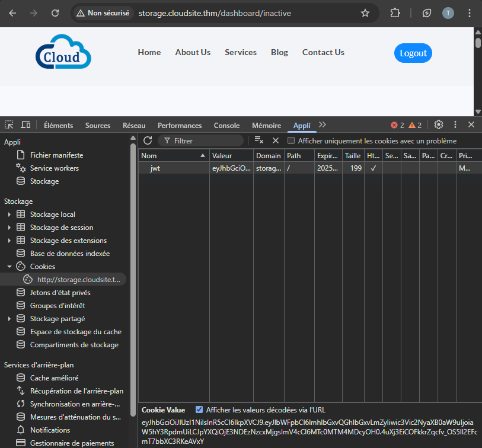Click the page vertical scrollbar thumb

tap(478, 42)
